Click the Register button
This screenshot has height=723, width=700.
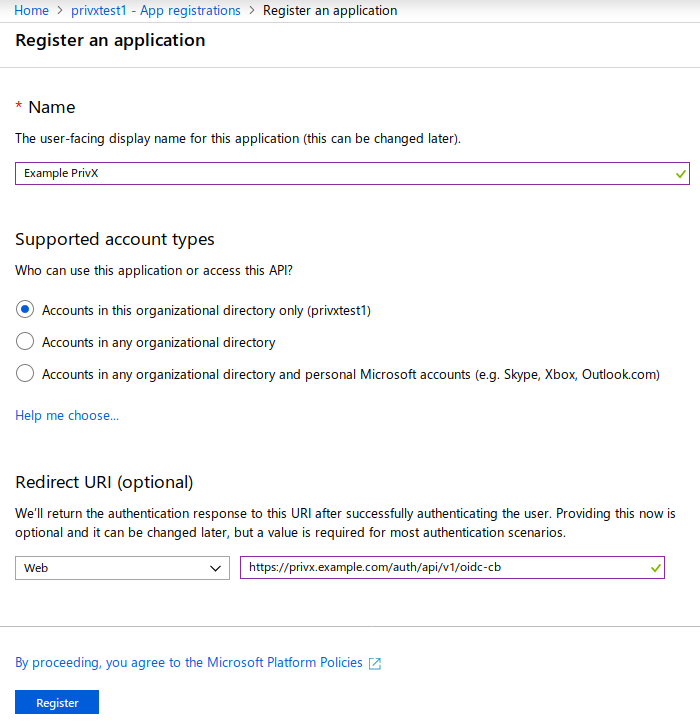click(57, 702)
